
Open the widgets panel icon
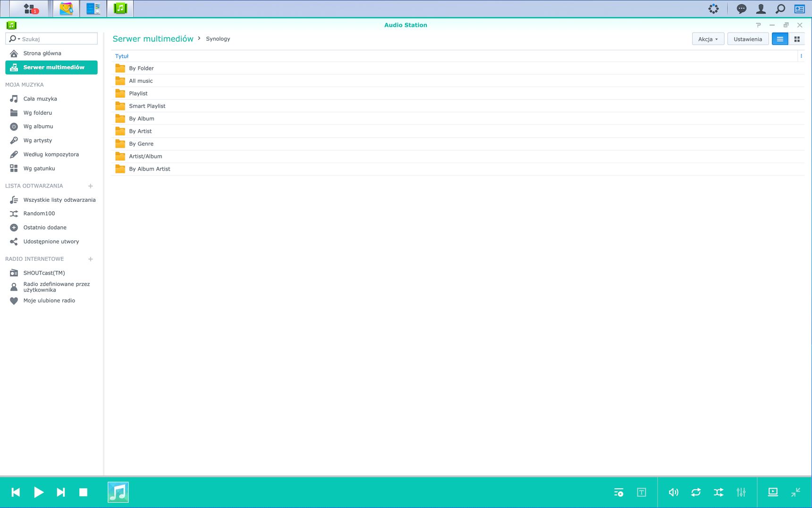point(800,9)
